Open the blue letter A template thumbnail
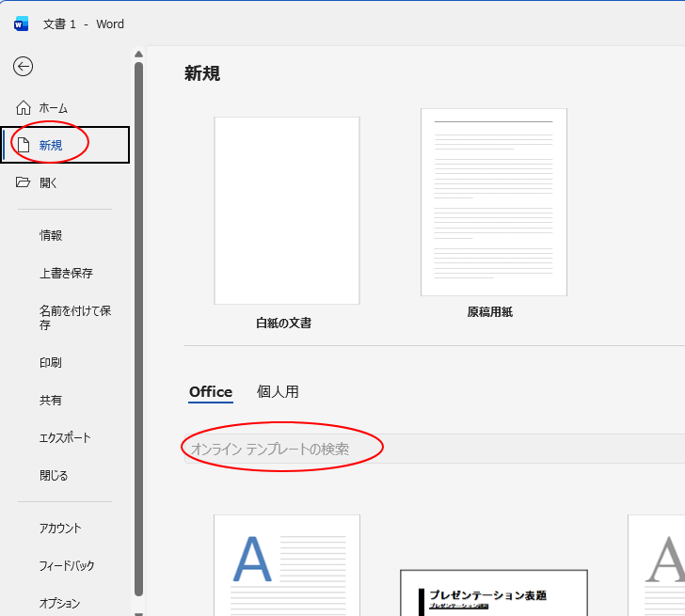This screenshot has width=685, height=616. (x=287, y=565)
